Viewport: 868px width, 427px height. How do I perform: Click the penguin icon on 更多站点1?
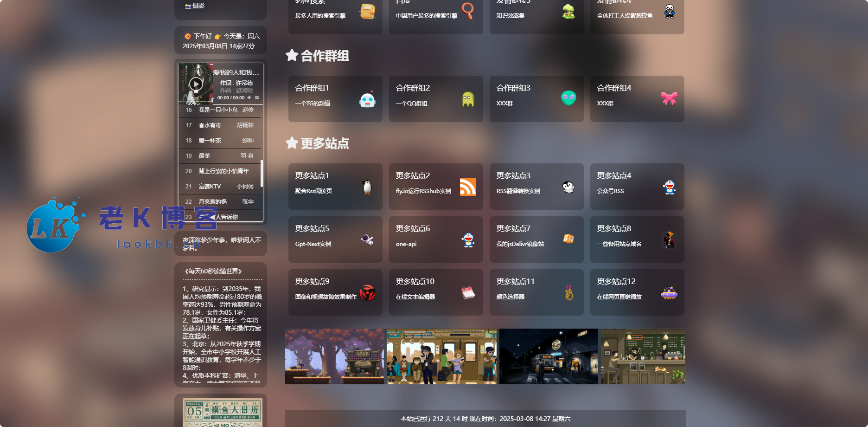367,187
